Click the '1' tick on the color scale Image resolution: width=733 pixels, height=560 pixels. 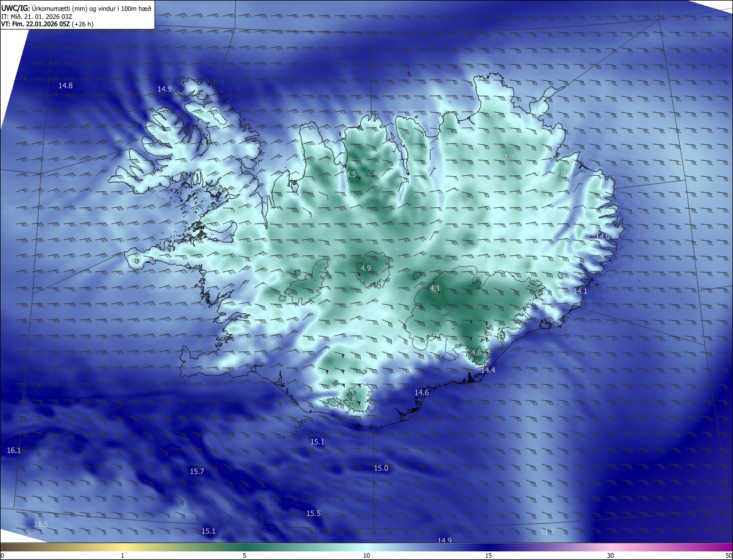pyautogui.click(x=123, y=555)
